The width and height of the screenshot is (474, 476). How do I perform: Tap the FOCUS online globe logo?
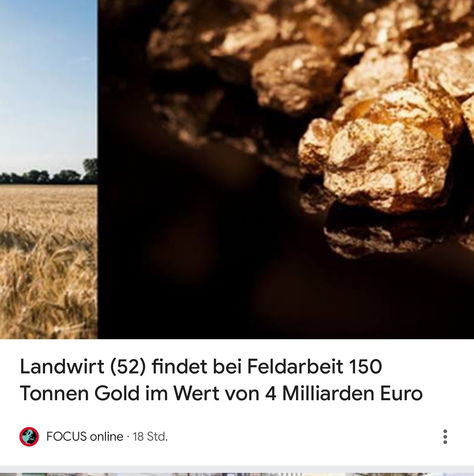click(x=29, y=437)
